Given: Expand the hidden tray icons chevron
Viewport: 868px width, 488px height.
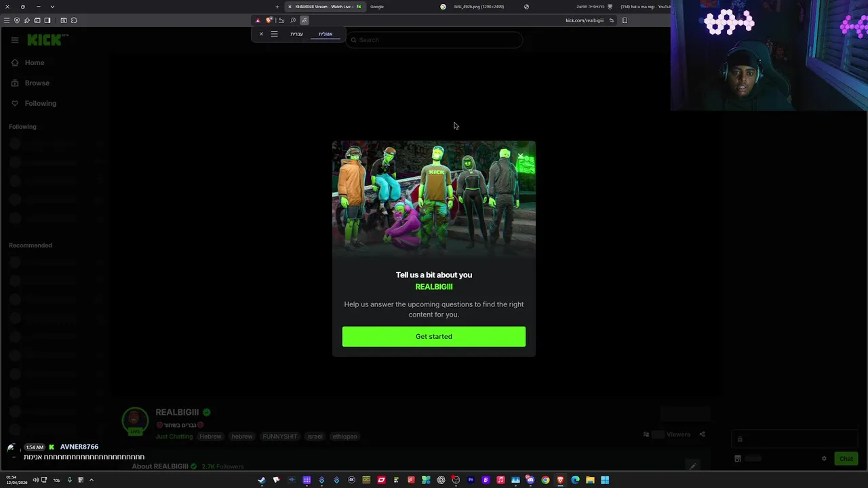Looking at the screenshot, I should 92,480.
